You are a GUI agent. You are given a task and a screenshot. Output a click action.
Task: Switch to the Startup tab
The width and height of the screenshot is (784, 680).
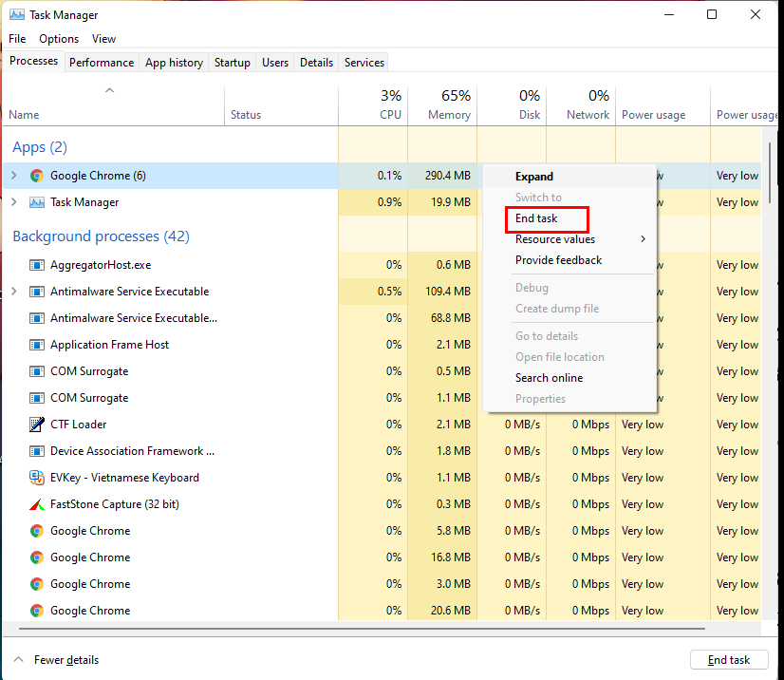point(232,63)
